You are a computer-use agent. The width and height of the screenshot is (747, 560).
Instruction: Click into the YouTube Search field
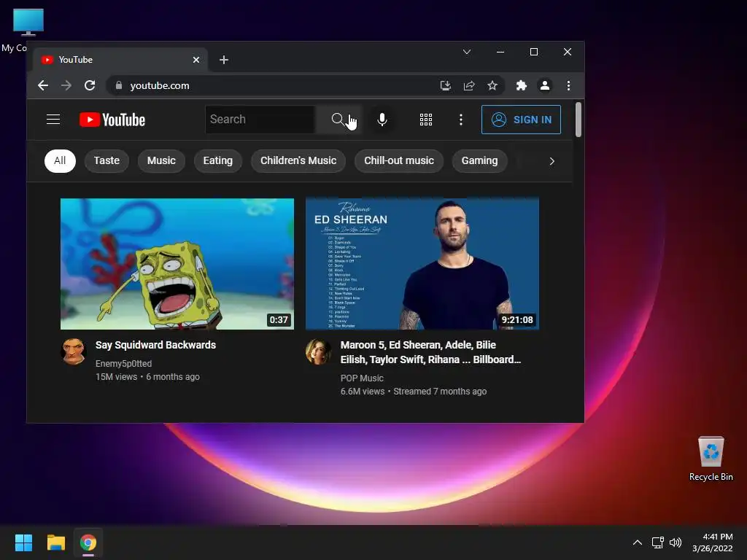point(260,120)
